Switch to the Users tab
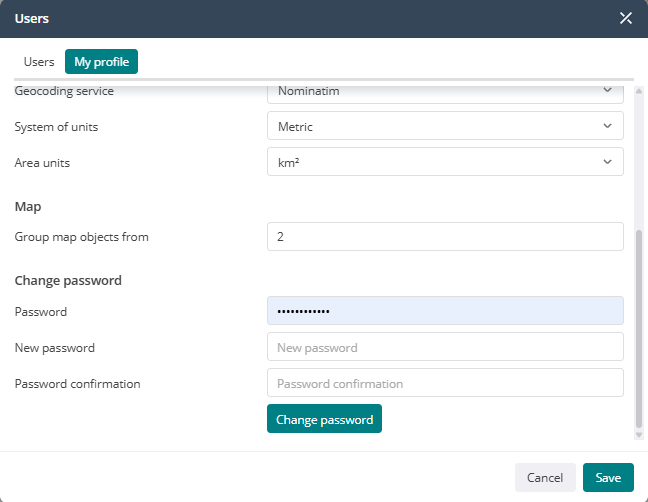This screenshot has height=502, width=648. (x=39, y=62)
